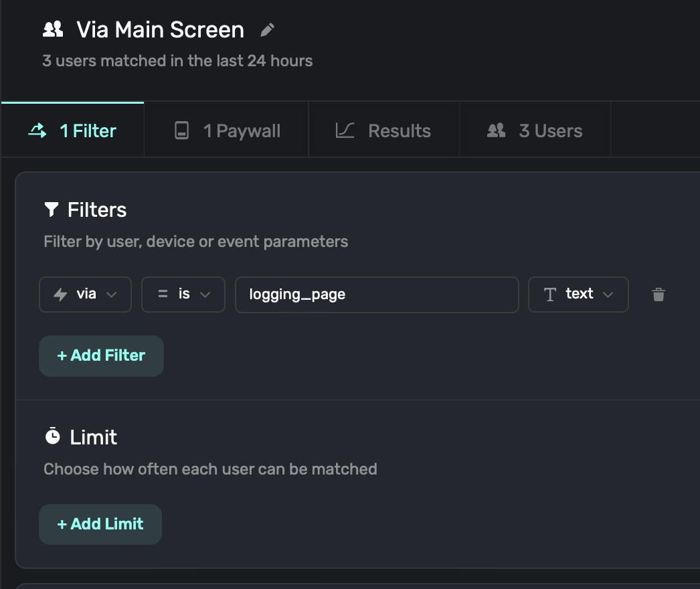This screenshot has height=589, width=700.
Task: Click the stopwatch icon beside Limit heading
Action: 52,437
